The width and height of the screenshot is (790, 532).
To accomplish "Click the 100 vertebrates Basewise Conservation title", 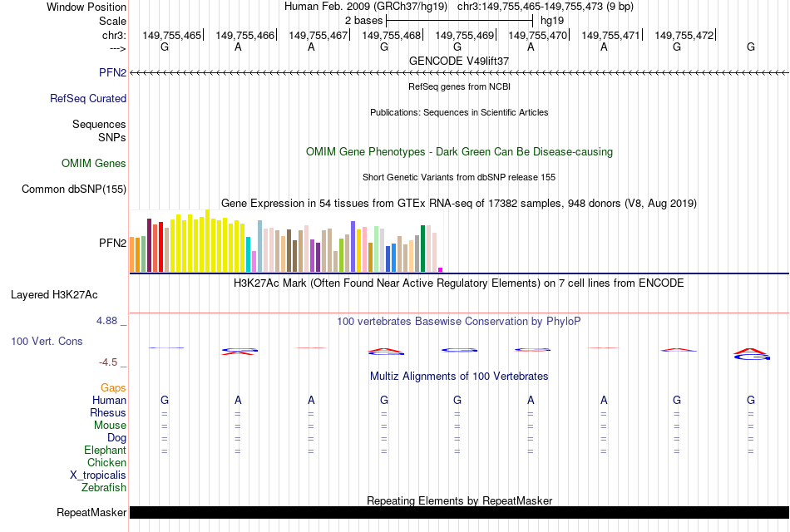I will pyautogui.click(x=459, y=322).
